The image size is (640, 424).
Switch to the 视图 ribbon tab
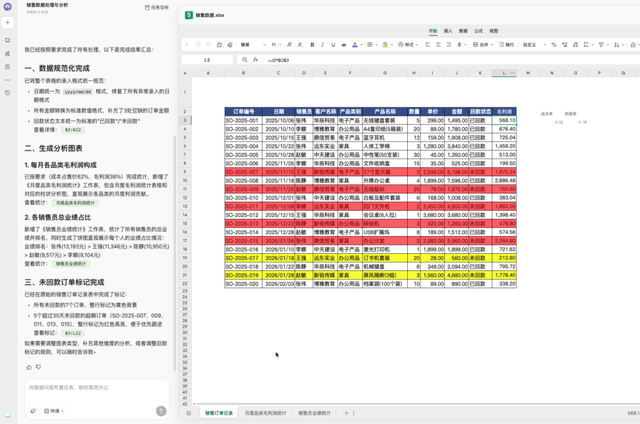tap(493, 31)
